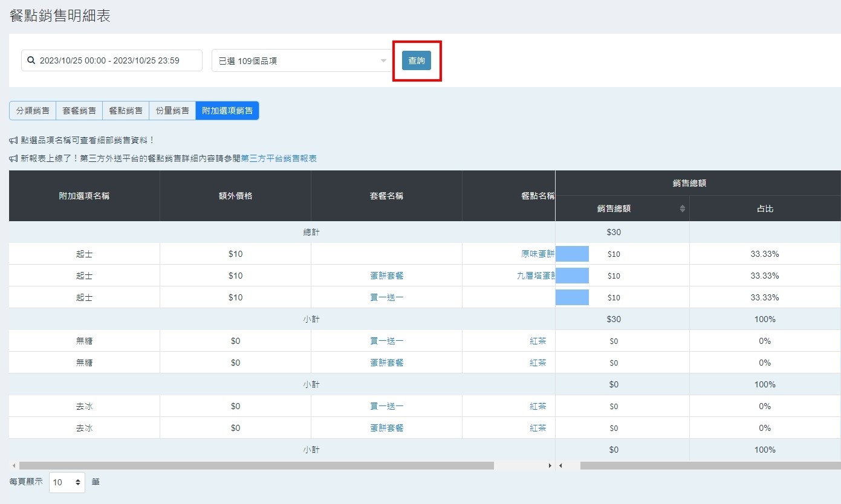Select the 附加選項銷售 tab
This screenshot has height=504, width=841.
[227, 111]
